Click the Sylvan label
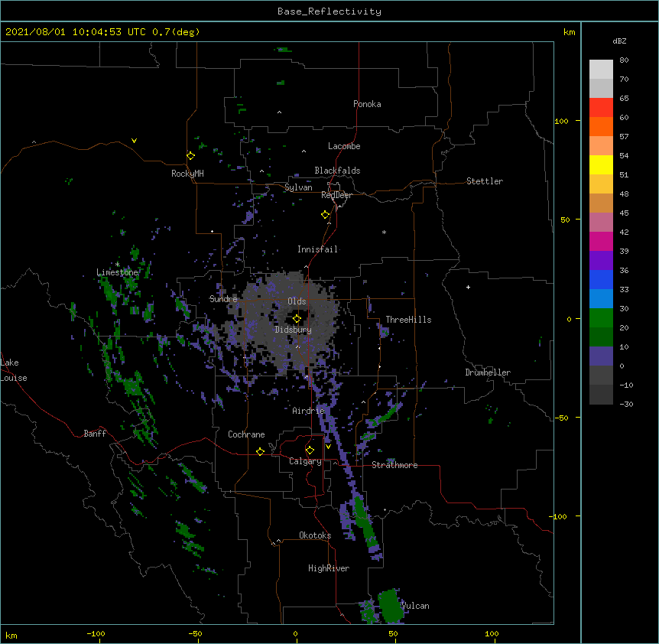 298,187
